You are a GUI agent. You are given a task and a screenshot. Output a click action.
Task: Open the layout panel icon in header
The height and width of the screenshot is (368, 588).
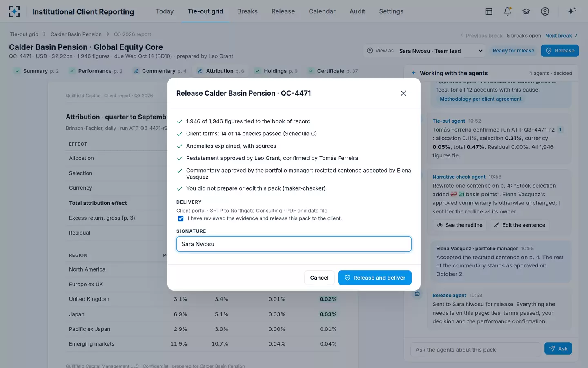pos(488,11)
